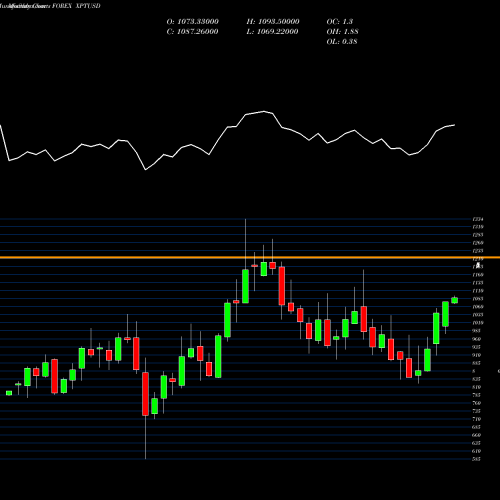Image resolution: width=500 pixels, height=500 pixels.
Task: Click the low price value L: 1069.22000
Action: click(x=272, y=32)
